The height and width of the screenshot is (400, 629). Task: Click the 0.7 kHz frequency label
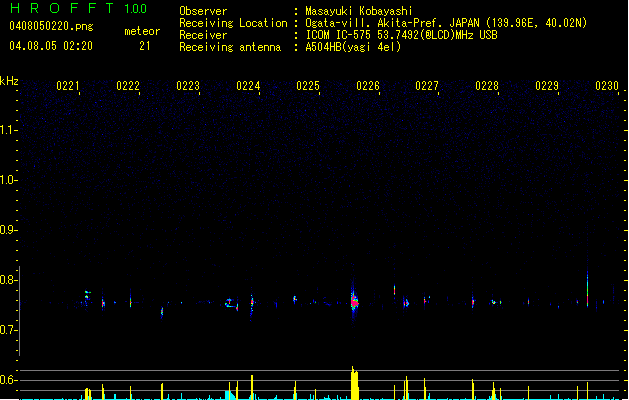point(8,330)
